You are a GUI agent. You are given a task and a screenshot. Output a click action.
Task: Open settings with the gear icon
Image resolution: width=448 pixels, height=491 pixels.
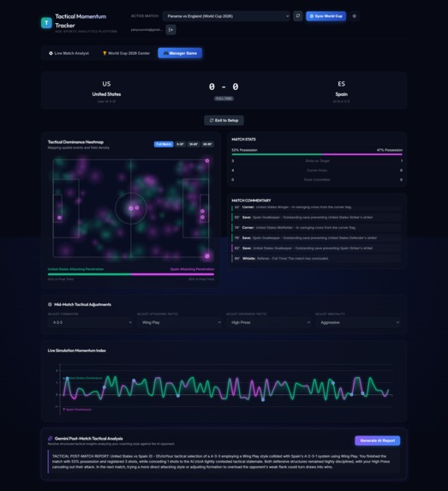coord(355,16)
